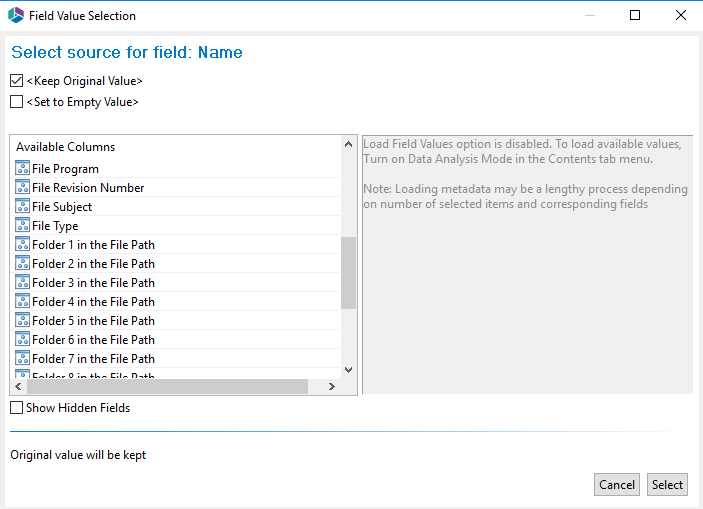Check the Show Hidden Fields box
Viewport: 703px width, 509px height.
click(17, 408)
